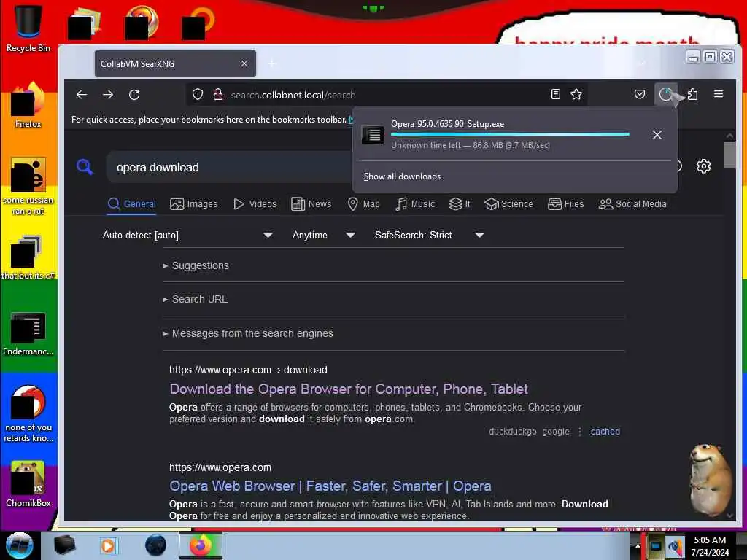
Task: Cancel the Opera setup download
Action: tap(657, 135)
